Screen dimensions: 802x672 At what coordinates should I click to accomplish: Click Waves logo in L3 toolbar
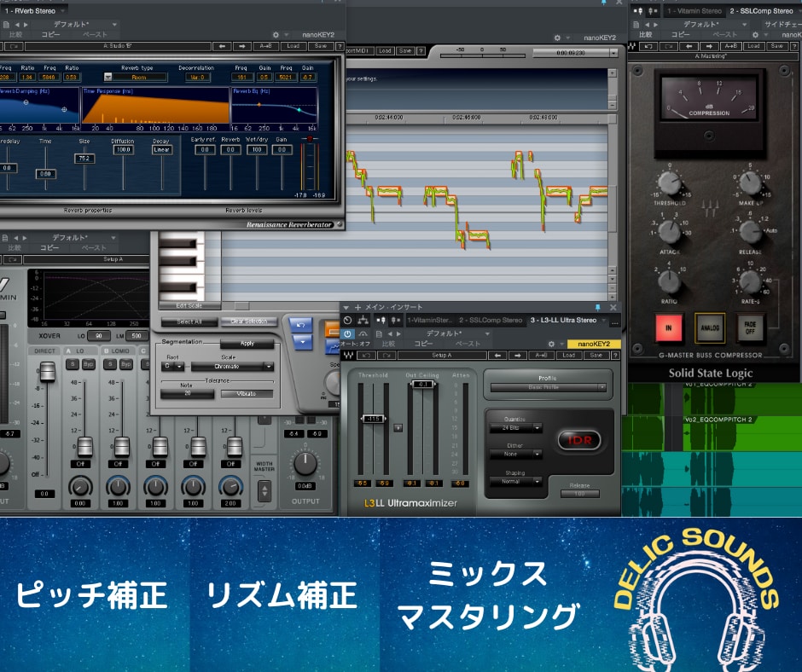tap(348, 355)
